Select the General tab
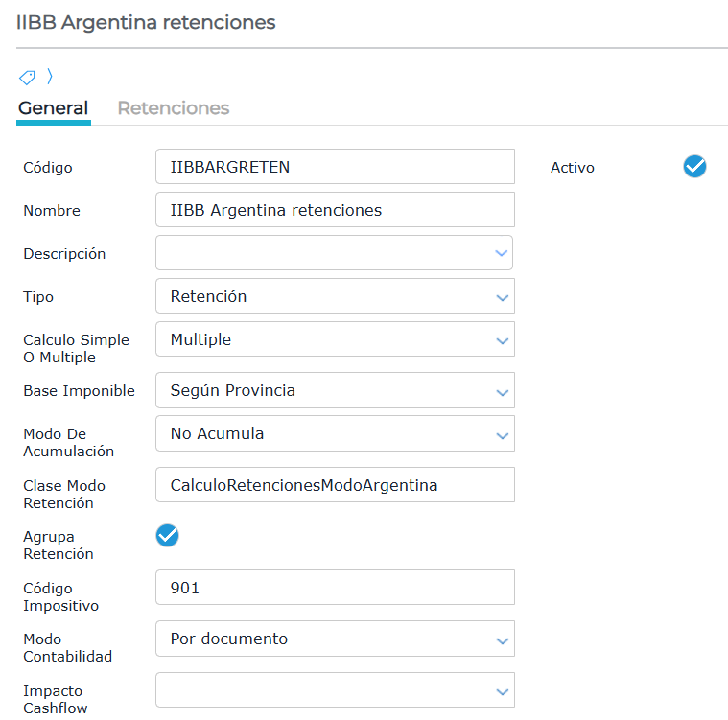This screenshot has width=728, height=720. point(54,108)
